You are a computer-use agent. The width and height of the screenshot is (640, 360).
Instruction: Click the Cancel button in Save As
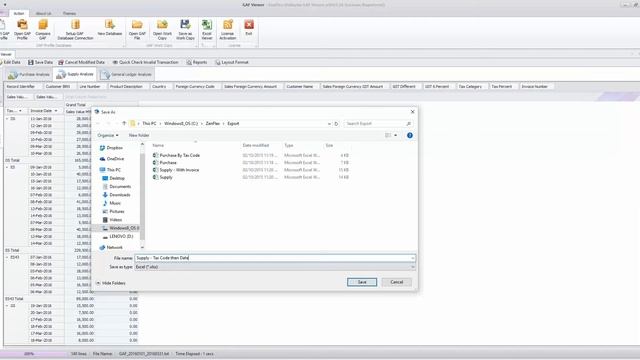click(x=397, y=282)
